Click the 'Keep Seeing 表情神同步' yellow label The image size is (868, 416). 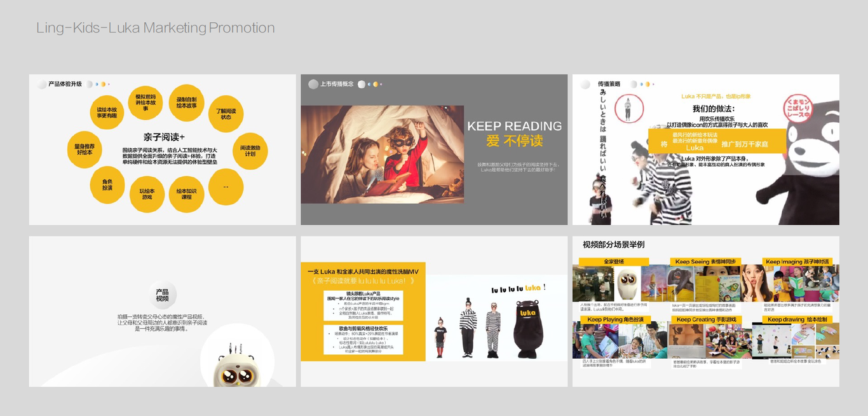705,261
